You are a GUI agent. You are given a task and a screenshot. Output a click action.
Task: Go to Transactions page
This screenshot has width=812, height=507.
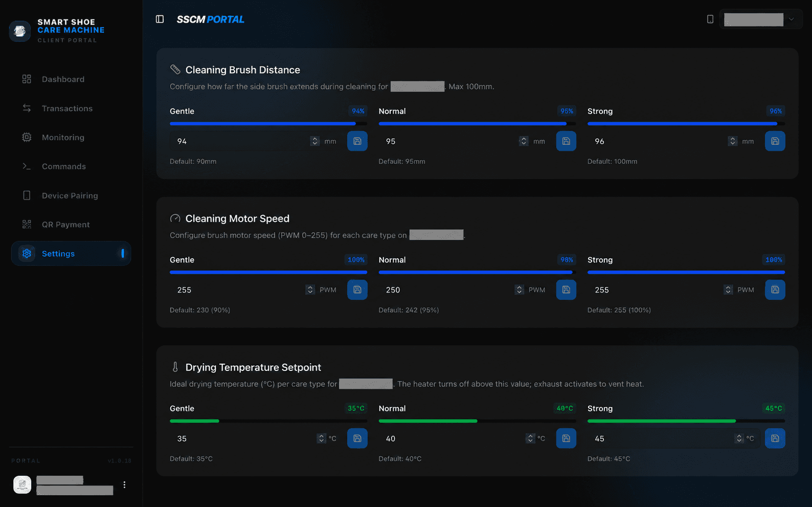(71, 108)
